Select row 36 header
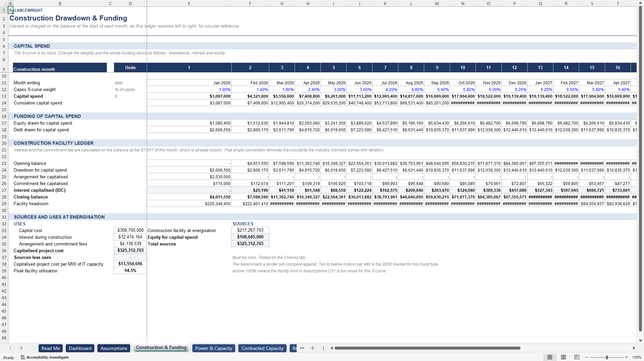644x361 pixels. pos(4,251)
